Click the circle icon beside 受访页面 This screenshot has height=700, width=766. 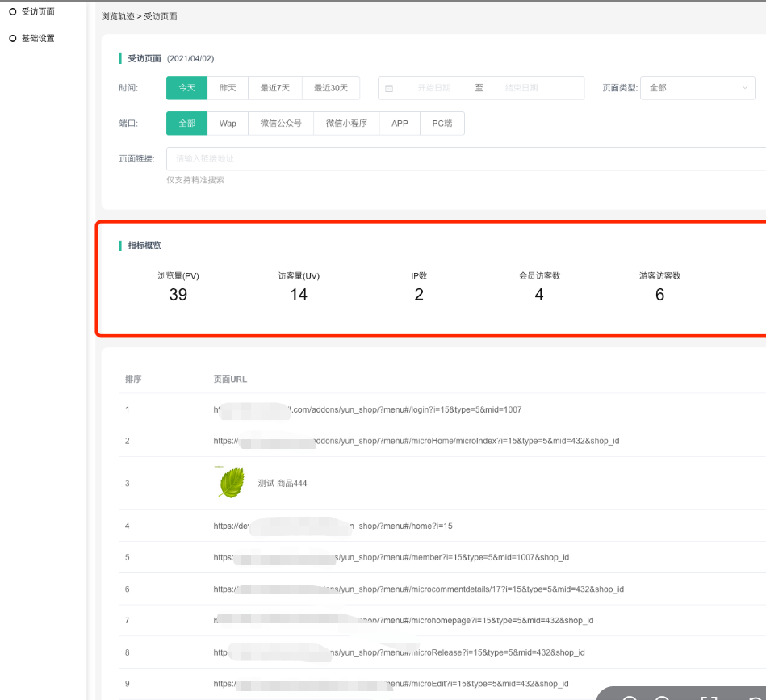click(x=12, y=11)
